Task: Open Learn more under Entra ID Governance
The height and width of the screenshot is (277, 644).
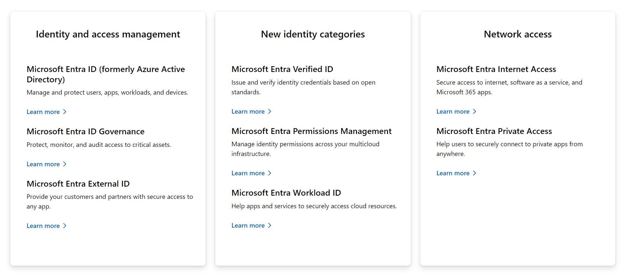Action: pos(46,164)
